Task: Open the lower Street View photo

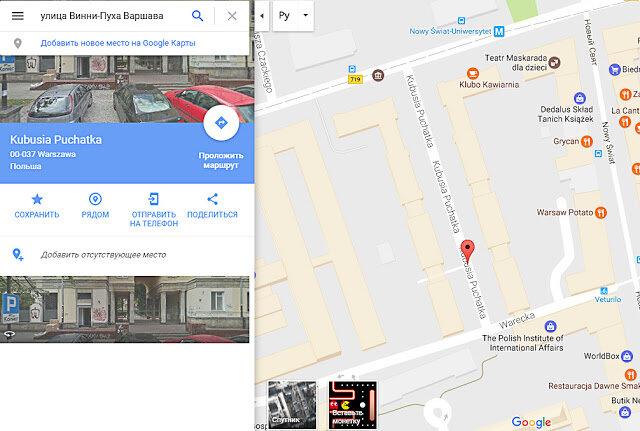Action: point(124,309)
